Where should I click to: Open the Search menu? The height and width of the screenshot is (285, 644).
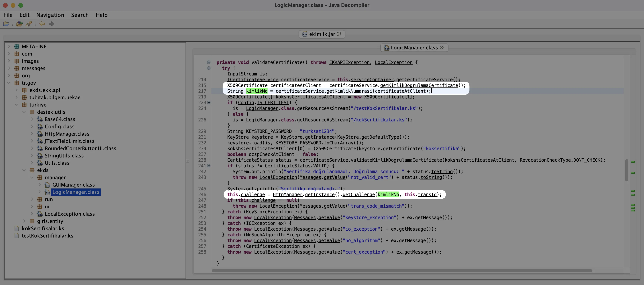point(80,15)
